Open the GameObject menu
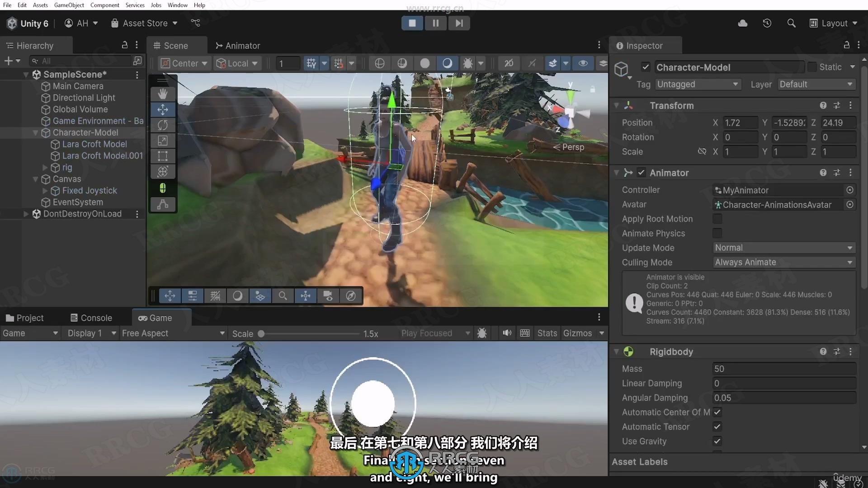Screen dimensions: 868x488 tap(69, 5)
